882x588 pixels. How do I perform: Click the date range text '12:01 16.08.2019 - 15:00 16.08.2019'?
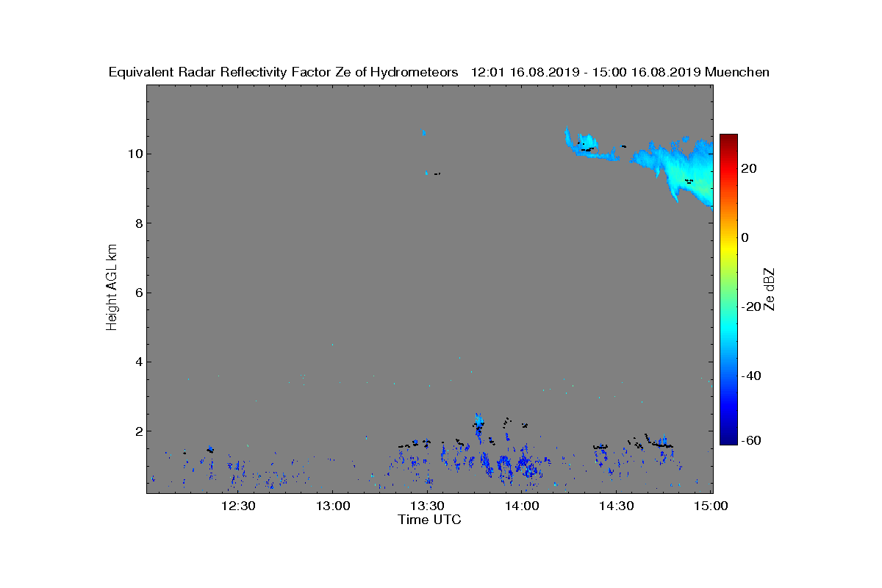point(585,72)
